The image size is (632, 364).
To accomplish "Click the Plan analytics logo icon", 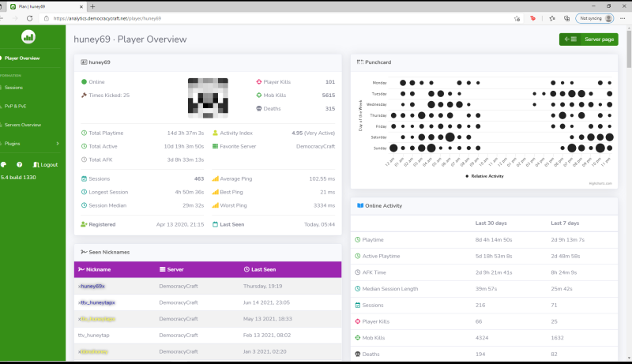I will click(x=28, y=37).
